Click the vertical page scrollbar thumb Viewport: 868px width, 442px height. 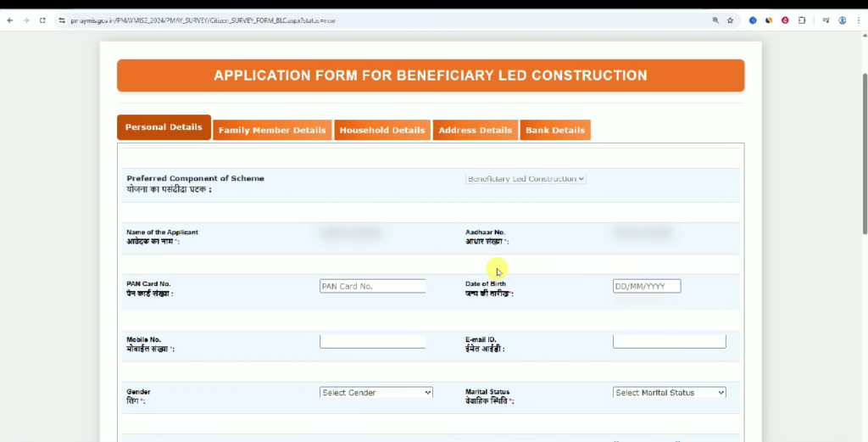pyautogui.click(x=865, y=154)
